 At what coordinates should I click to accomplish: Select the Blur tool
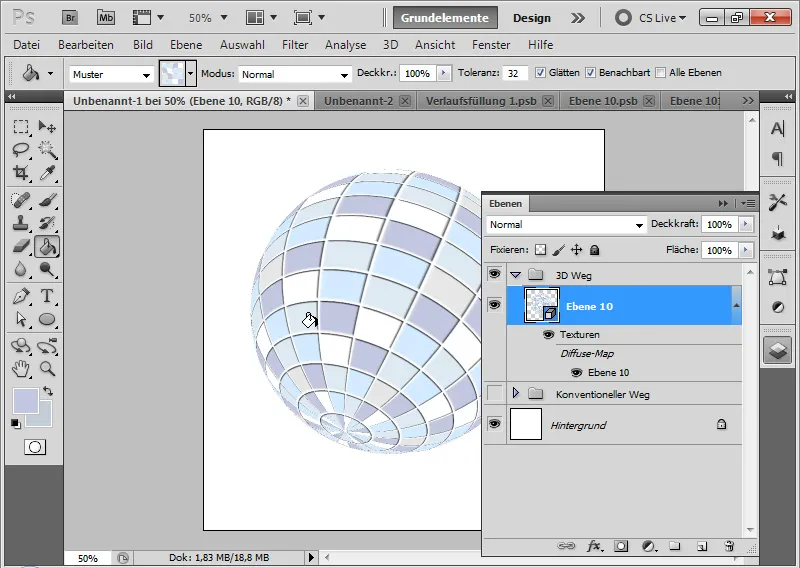click(x=21, y=269)
